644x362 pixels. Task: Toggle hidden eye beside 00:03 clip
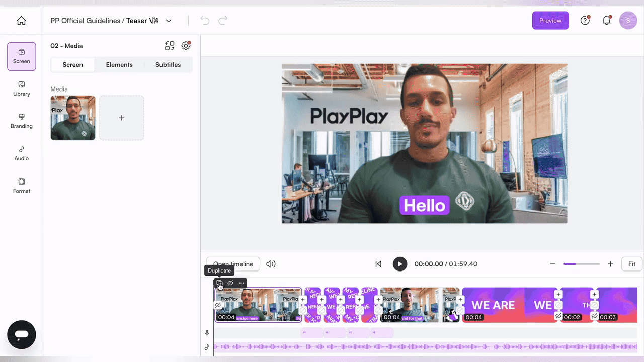point(594,316)
